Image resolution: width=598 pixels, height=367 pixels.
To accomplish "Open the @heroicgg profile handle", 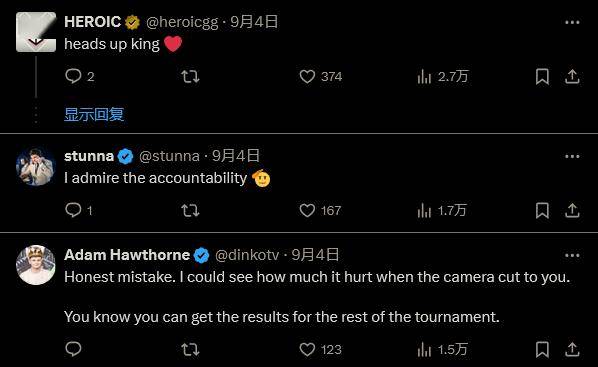I will (182, 22).
